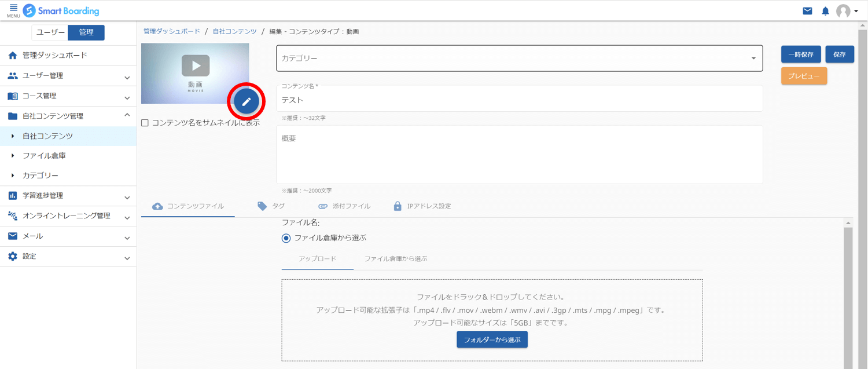Click the cloud upload icon on コンテンツファイル tab
This screenshot has width=868, height=369.
pos(157,206)
